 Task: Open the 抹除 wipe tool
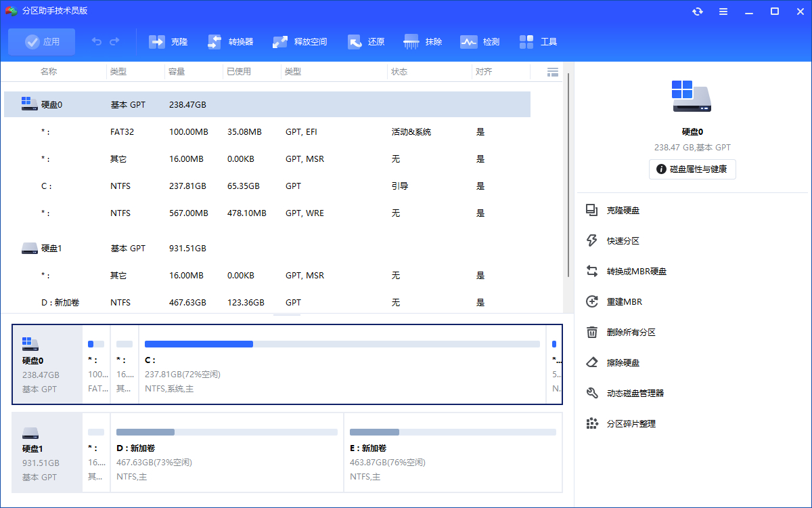point(423,42)
